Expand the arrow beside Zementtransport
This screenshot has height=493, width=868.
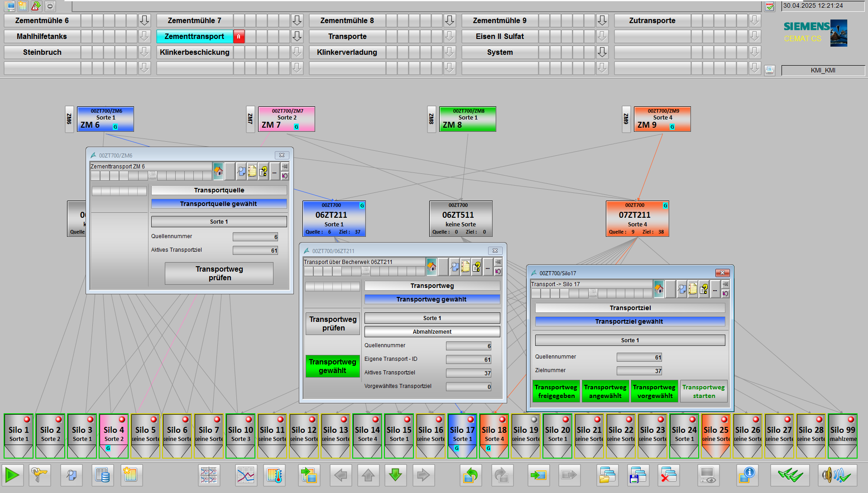tap(297, 36)
